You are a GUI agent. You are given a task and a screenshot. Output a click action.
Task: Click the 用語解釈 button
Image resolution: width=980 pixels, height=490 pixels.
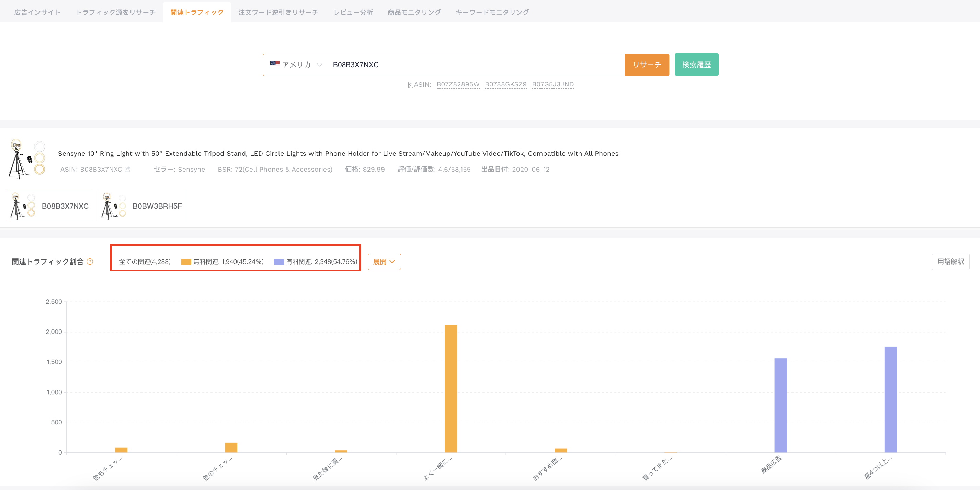coord(950,261)
